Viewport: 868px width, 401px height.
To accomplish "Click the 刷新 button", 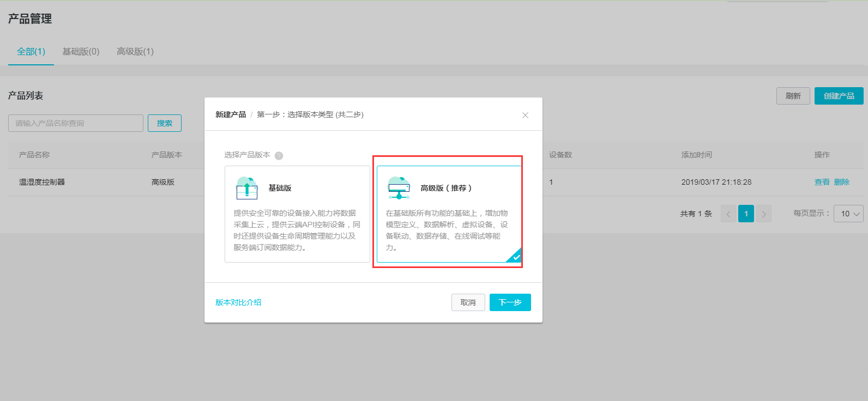I will coord(793,96).
